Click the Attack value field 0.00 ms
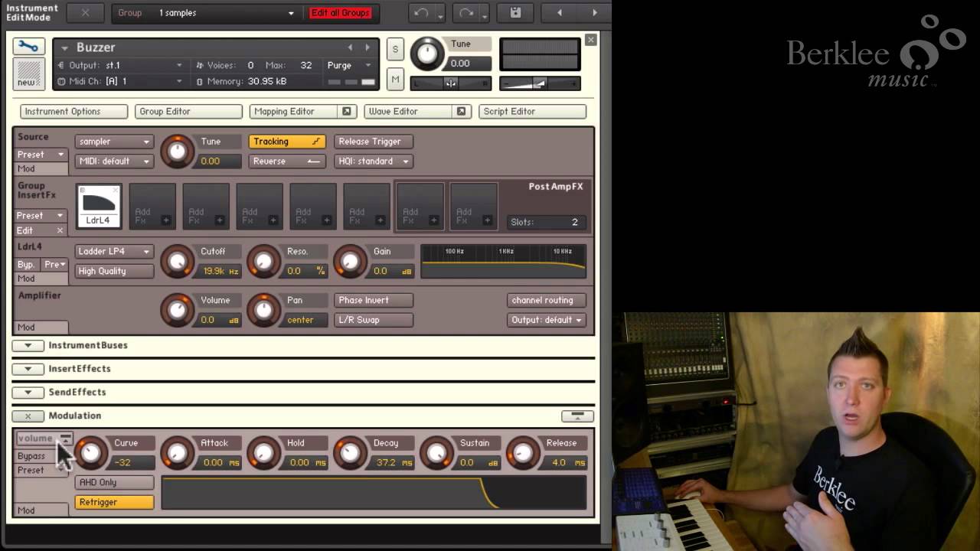The width and height of the screenshot is (980, 551). point(219,462)
